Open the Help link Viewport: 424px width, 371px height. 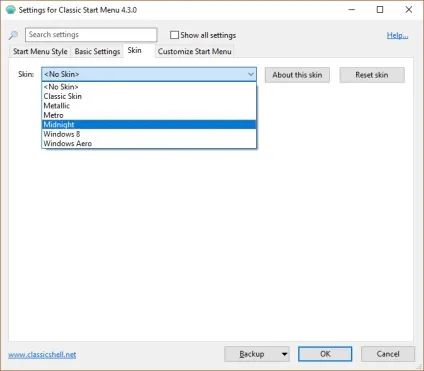[x=397, y=35]
